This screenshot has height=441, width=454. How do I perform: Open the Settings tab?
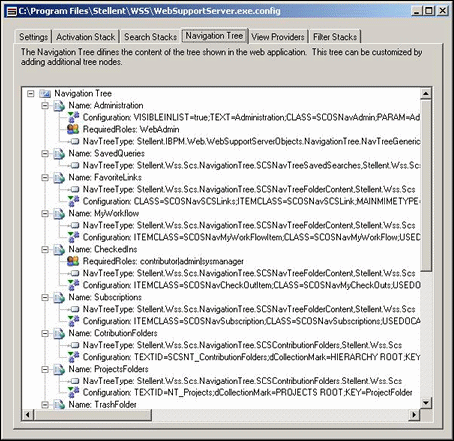(x=33, y=37)
